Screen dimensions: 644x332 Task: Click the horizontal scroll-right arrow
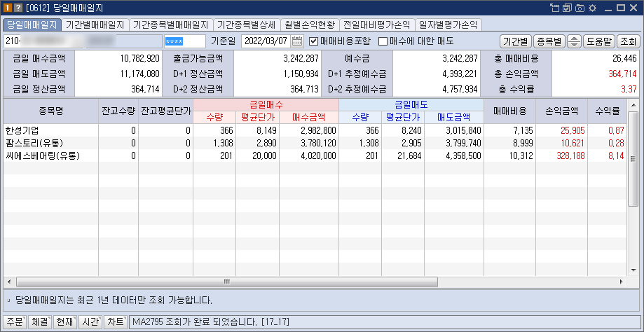622,282
